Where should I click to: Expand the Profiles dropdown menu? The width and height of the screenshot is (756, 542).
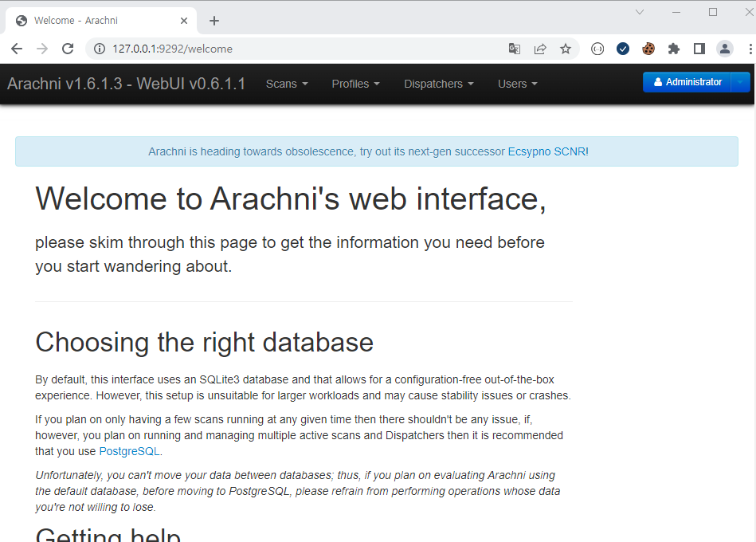pos(356,84)
